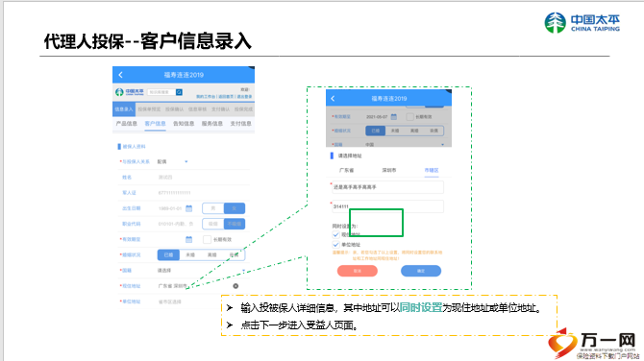Choose 丧偶 in form's 婚姻状况 row
644x361 pixels.
[x=234, y=254]
